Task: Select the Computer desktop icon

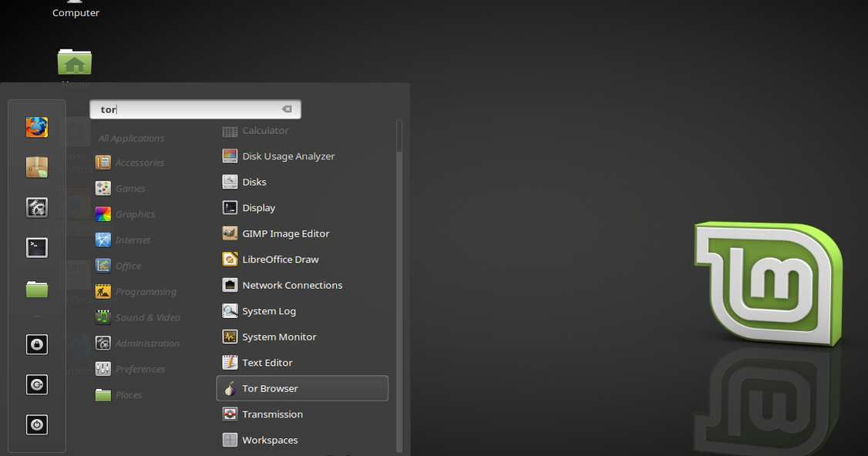Action: click(x=76, y=9)
